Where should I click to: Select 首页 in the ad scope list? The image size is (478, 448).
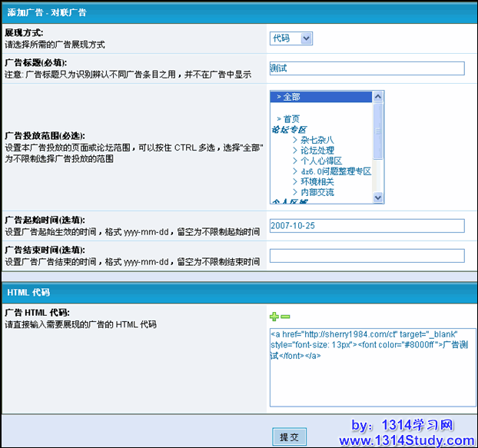[x=290, y=119]
